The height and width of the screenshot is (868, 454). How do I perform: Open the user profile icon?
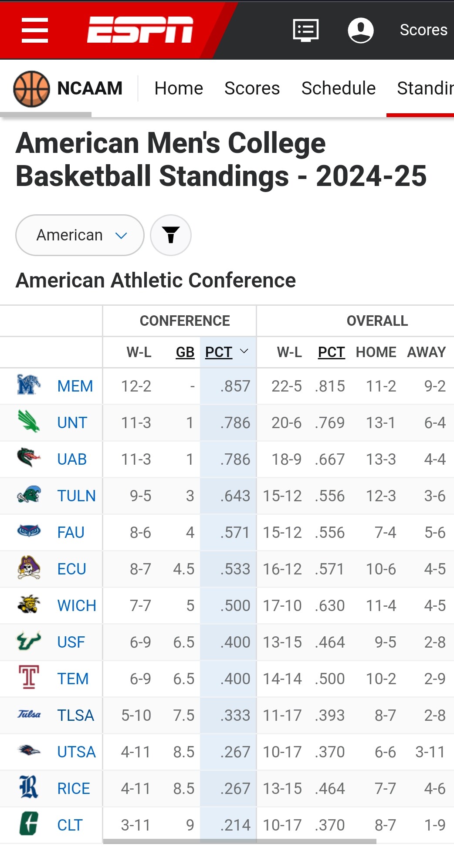[x=360, y=30]
